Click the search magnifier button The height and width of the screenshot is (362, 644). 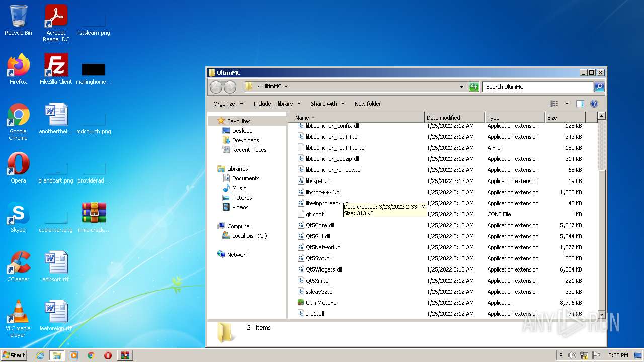click(599, 87)
